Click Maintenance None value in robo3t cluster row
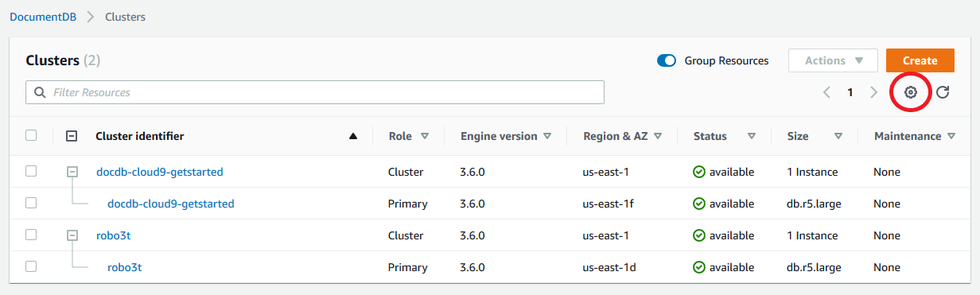 point(887,235)
